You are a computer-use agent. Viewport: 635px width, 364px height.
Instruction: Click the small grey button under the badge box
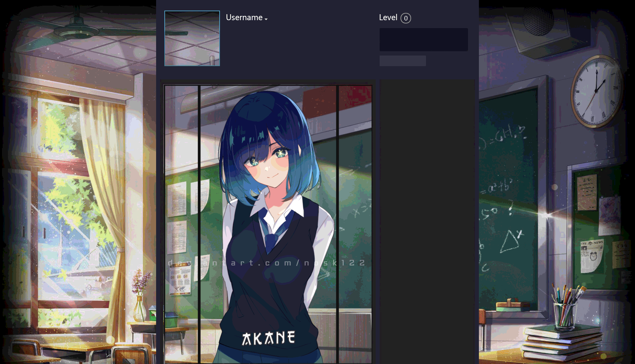pos(403,61)
